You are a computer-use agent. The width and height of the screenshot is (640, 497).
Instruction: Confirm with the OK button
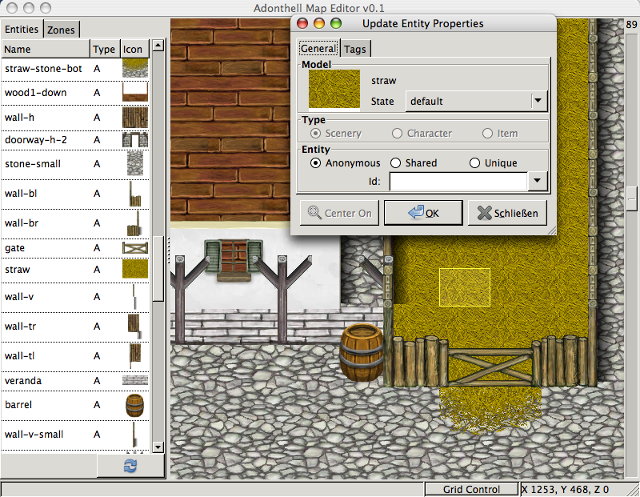coord(422,213)
